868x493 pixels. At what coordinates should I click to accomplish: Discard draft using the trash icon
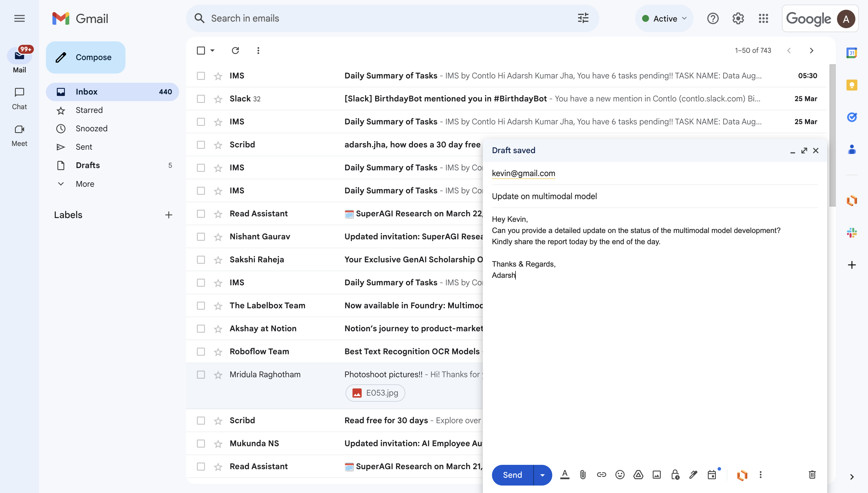click(812, 475)
